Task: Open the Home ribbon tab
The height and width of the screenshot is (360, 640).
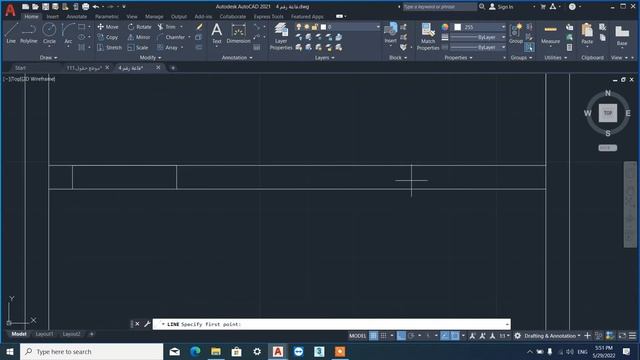Action: 31,17
